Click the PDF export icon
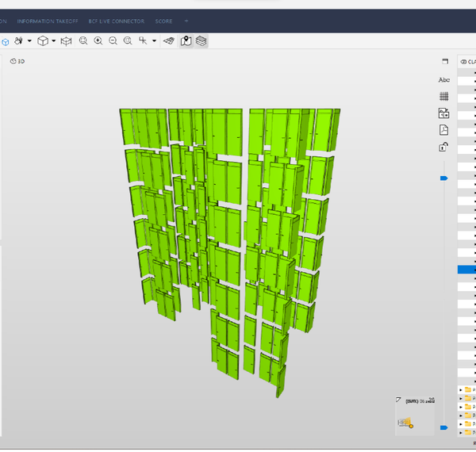476x452 pixels. 444,130
